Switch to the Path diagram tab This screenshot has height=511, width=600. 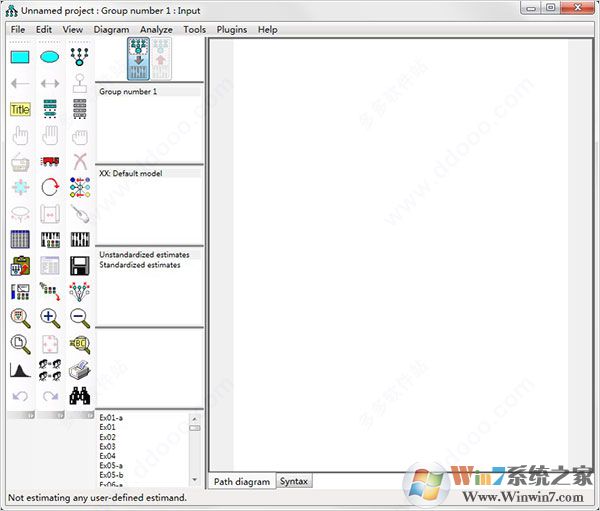tap(242, 482)
